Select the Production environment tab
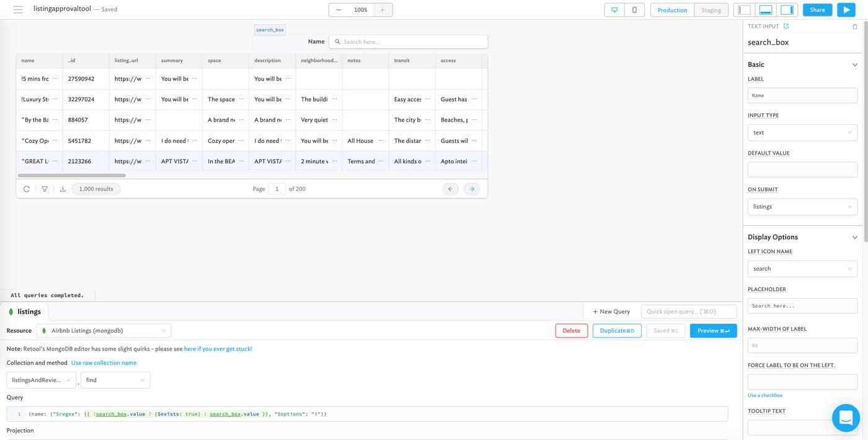Viewport: 868px width, 440px height. click(672, 10)
